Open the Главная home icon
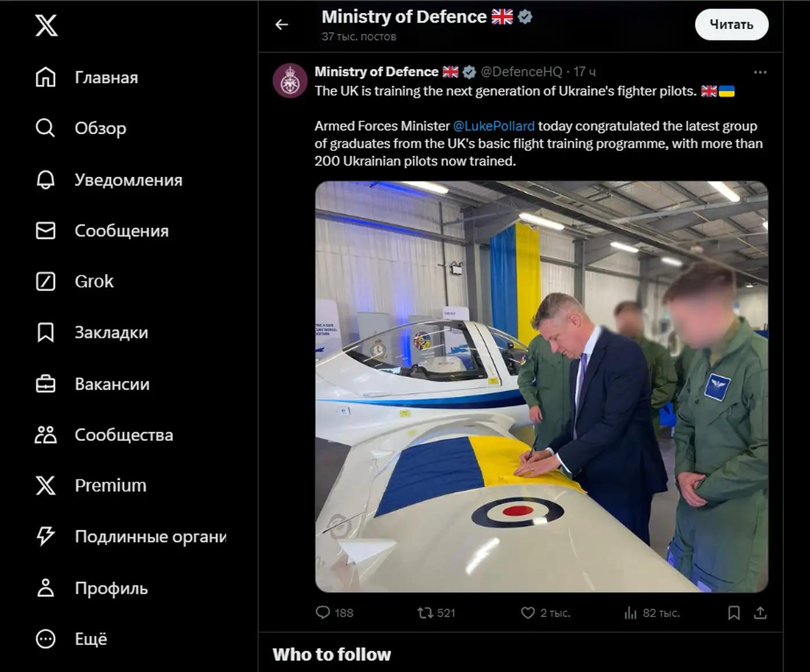 (x=45, y=76)
